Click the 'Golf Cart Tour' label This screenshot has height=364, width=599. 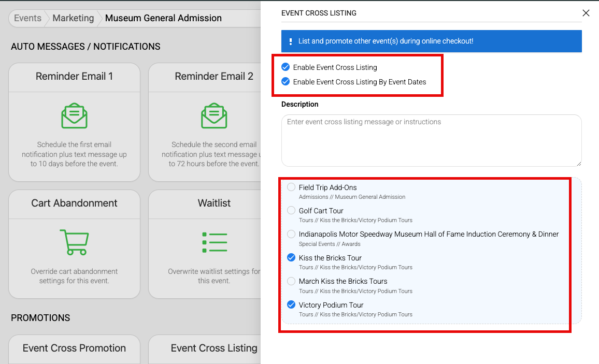pyautogui.click(x=321, y=211)
